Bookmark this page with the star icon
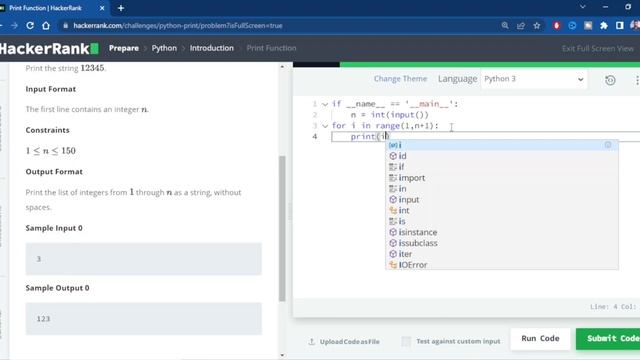This screenshot has width=640, height=360. pyautogui.click(x=537, y=25)
